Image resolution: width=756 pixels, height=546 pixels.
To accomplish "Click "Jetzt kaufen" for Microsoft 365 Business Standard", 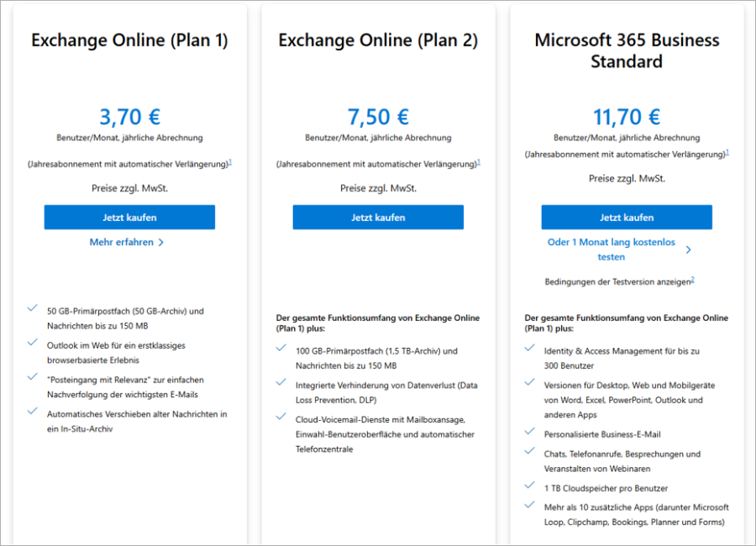I will (626, 217).
